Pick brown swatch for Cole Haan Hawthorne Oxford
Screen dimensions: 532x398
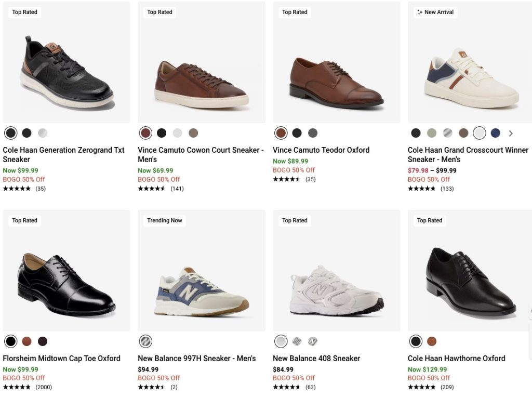[432, 341]
